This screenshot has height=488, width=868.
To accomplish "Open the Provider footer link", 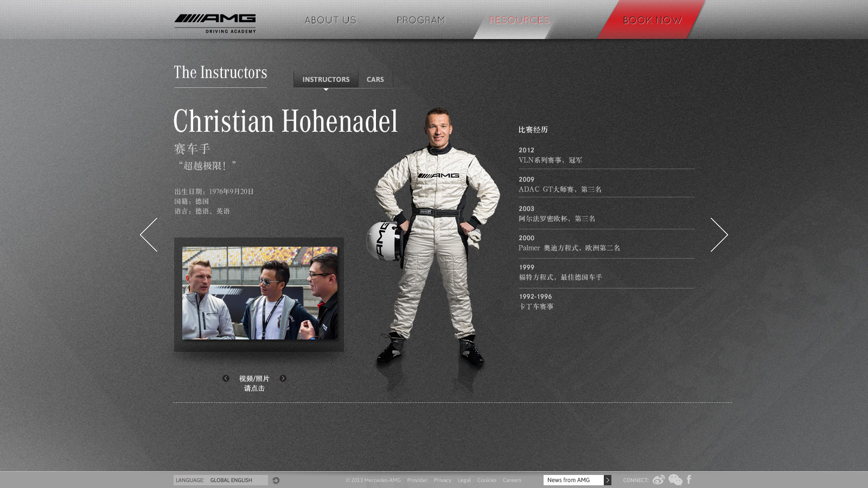I will [417, 480].
